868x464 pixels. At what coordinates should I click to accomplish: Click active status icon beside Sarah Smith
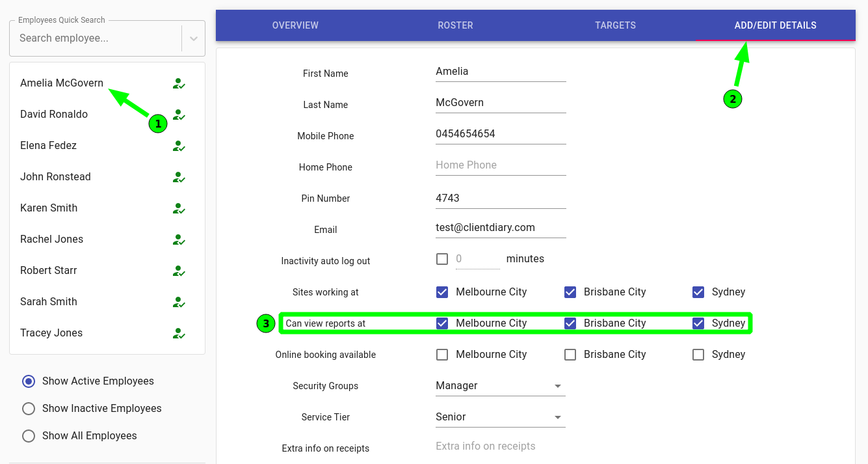pyautogui.click(x=179, y=302)
